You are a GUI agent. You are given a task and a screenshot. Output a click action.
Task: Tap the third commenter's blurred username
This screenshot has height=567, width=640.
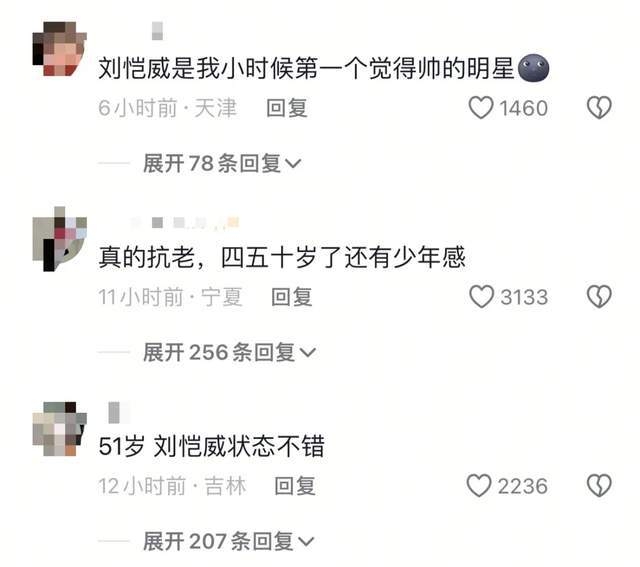114,412
